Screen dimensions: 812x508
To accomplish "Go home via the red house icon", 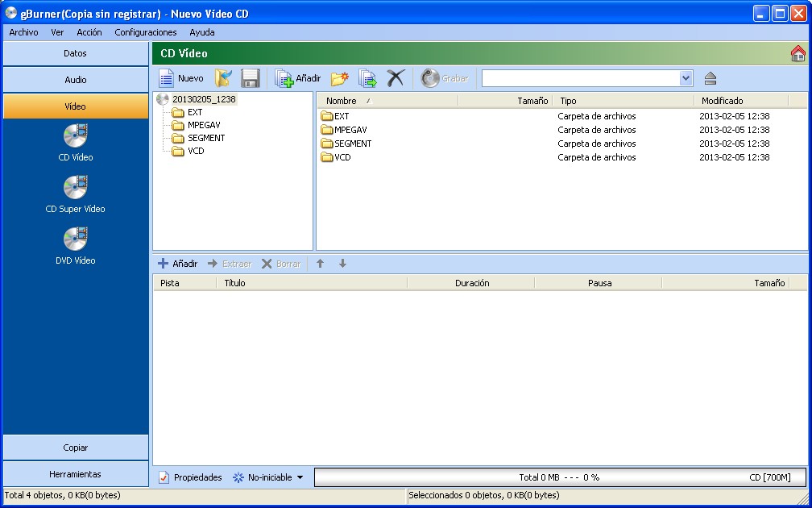I will coord(798,53).
